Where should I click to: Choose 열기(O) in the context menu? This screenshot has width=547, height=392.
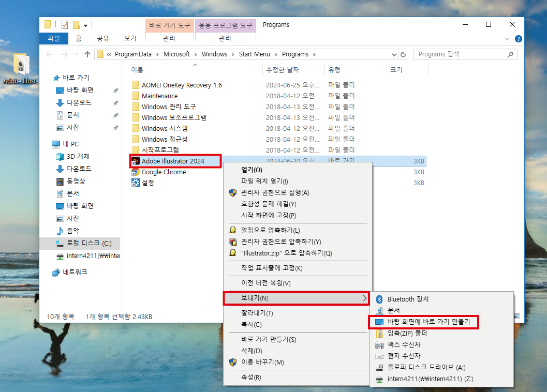(x=297, y=170)
